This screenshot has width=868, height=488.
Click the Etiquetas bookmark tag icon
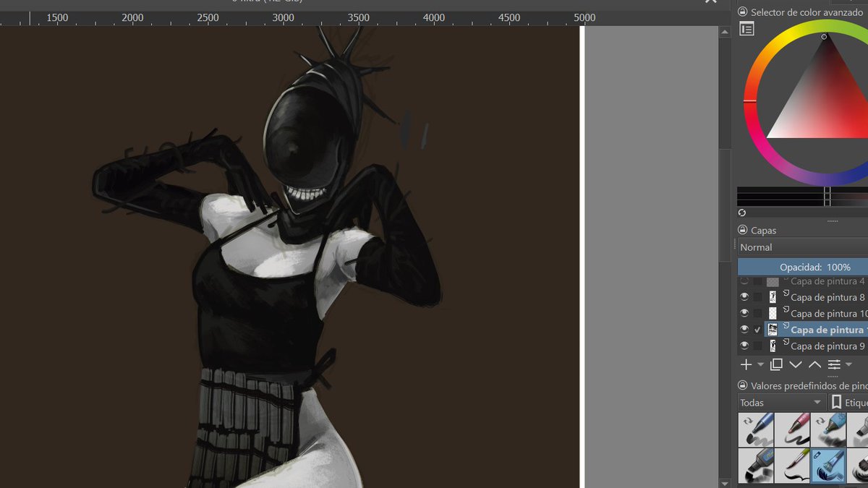(837, 401)
